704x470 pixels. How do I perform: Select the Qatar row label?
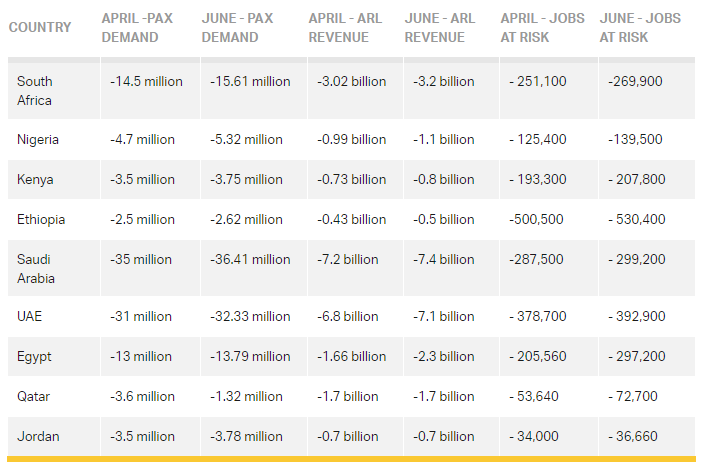pos(35,396)
